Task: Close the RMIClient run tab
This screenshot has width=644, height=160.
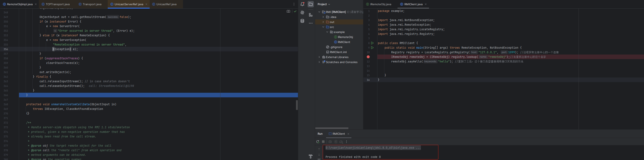Action: click(x=348, y=134)
